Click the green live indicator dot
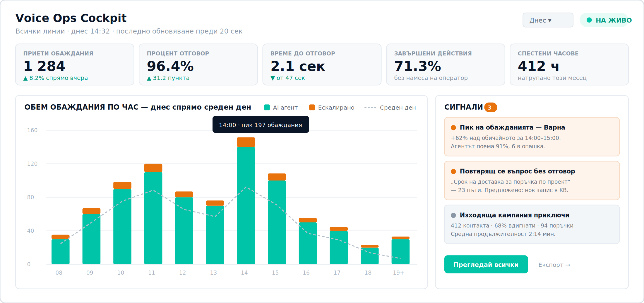Viewport: 644px width, 303px height. (589, 20)
